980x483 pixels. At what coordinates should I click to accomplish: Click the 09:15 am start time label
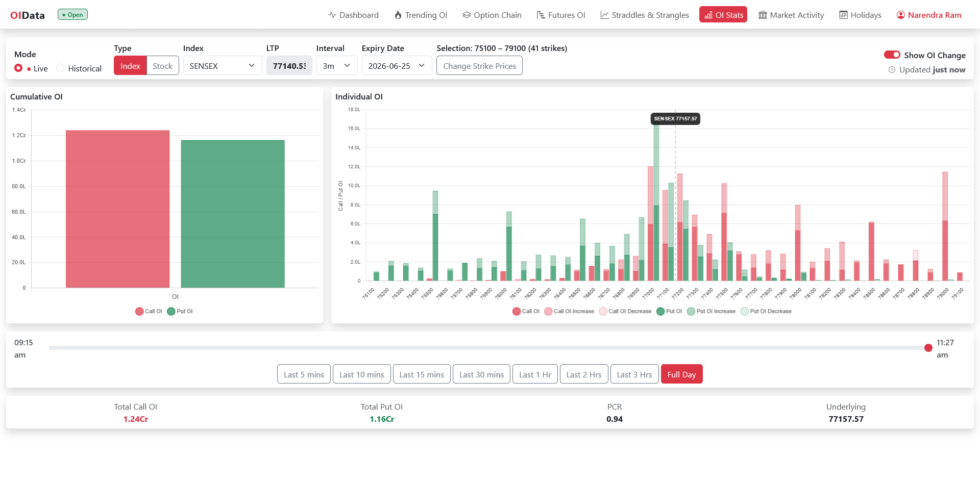pos(23,349)
